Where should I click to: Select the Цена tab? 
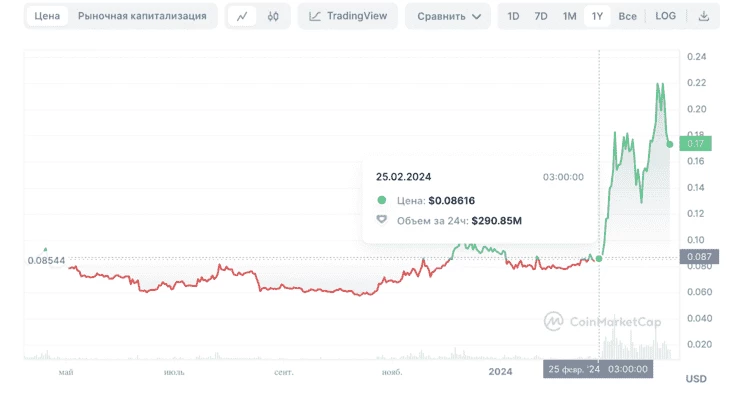[47, 16]
